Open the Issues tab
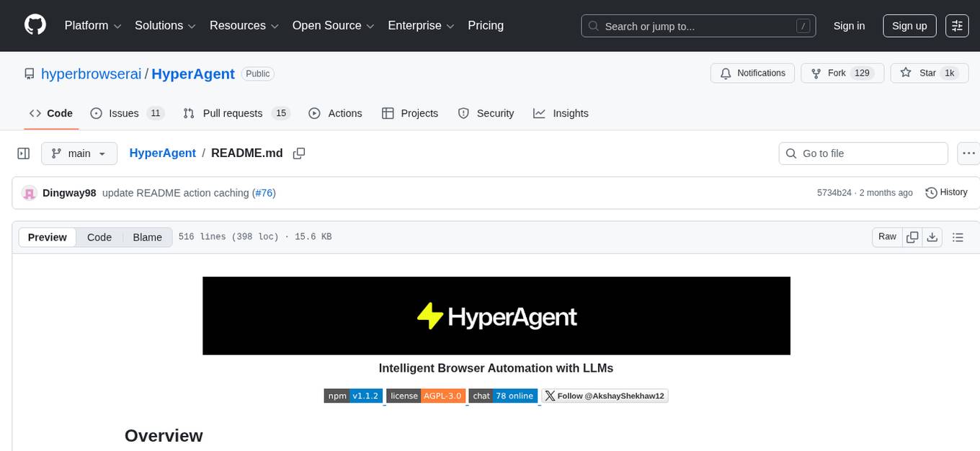The width and height of the screenshot is (980, 451). pyautogui.click(x=124, y=113)
